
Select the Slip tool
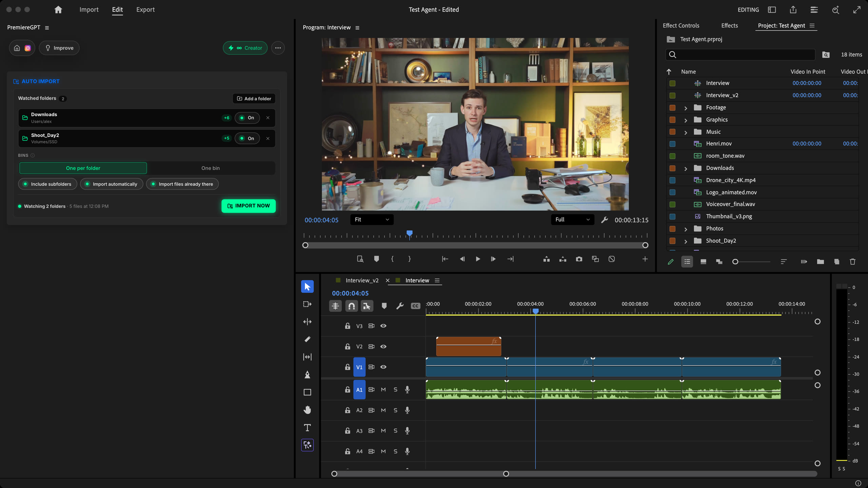click(x=307, y=357)
